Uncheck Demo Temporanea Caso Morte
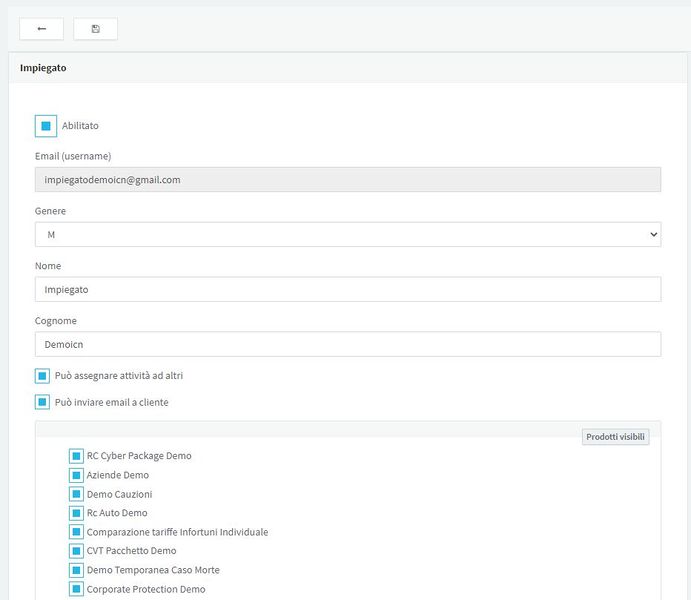The width and height of the screenshot is (691, 600). pyautogui.click(x=76, y=570)
